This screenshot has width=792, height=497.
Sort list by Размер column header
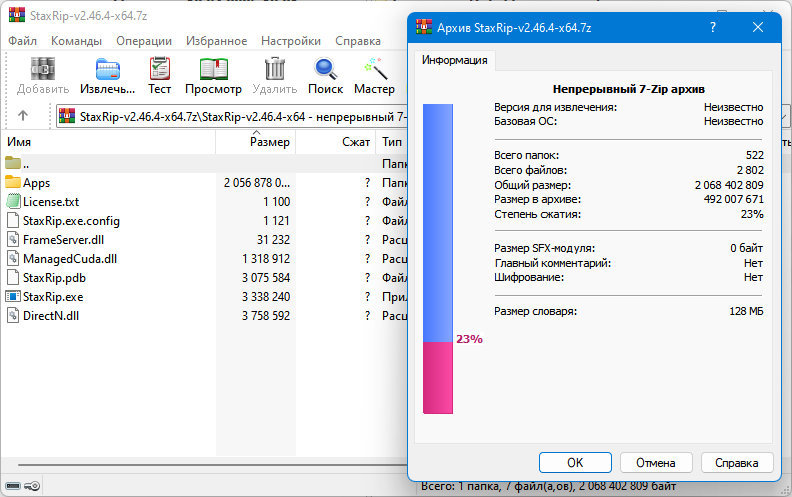point(256,142)
